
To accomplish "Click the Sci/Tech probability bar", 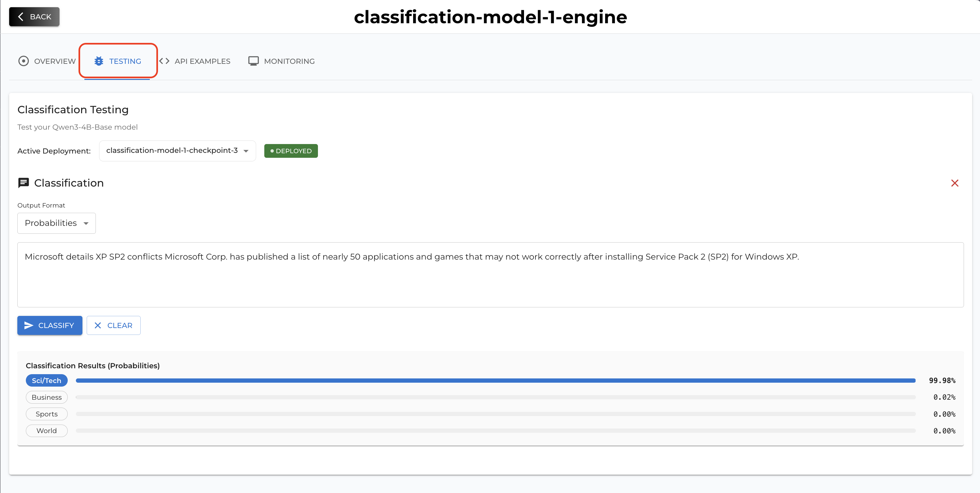I will click(495, 381).
